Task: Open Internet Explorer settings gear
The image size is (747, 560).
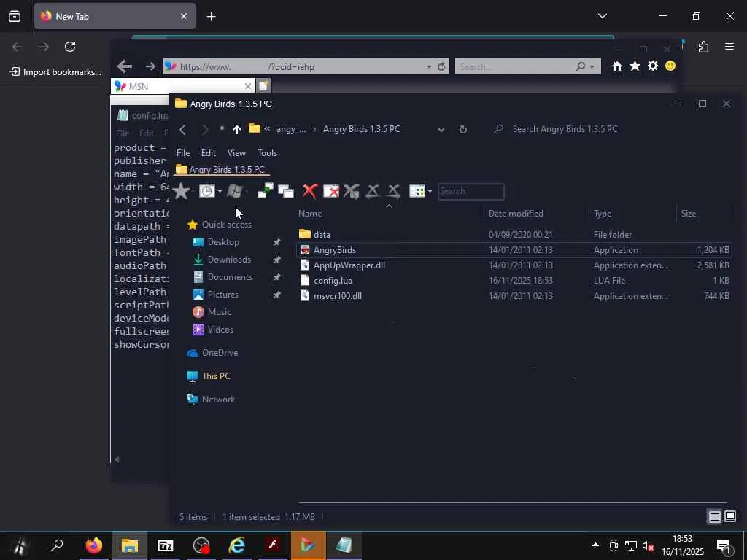Action: 653,66
